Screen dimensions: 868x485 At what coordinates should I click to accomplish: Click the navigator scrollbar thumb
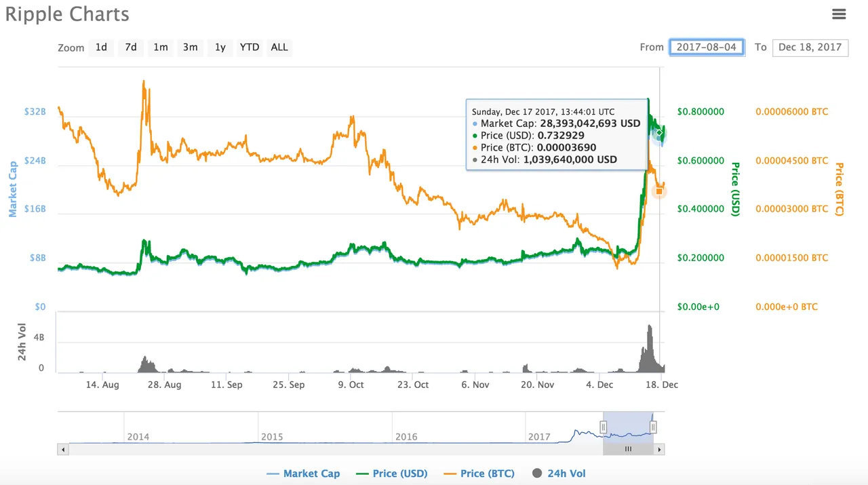coord(628,449)
